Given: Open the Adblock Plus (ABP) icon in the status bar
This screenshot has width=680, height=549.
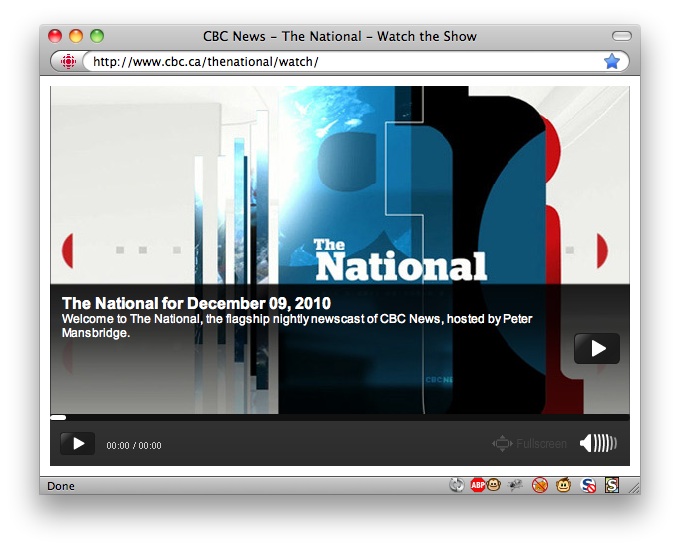Looking at the screenshot, I should [x=478, y=485].
